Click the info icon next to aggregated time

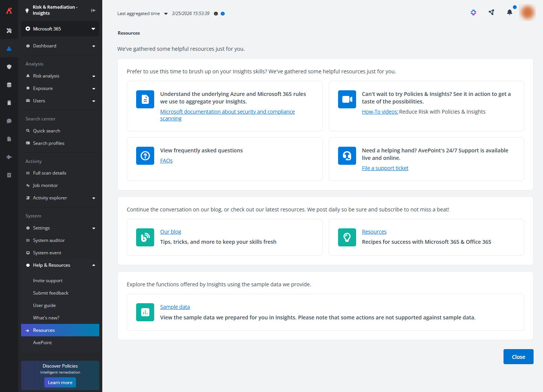(x=216, y=14)
